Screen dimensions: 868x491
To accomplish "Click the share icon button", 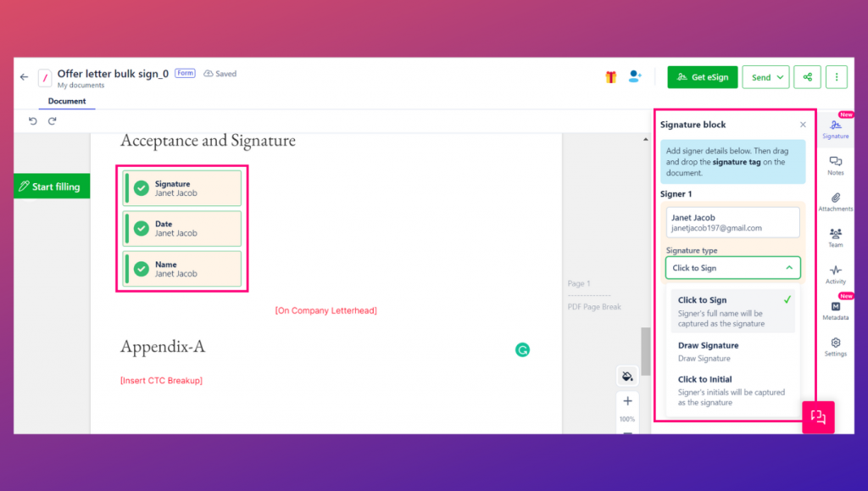I will [807, 77].
